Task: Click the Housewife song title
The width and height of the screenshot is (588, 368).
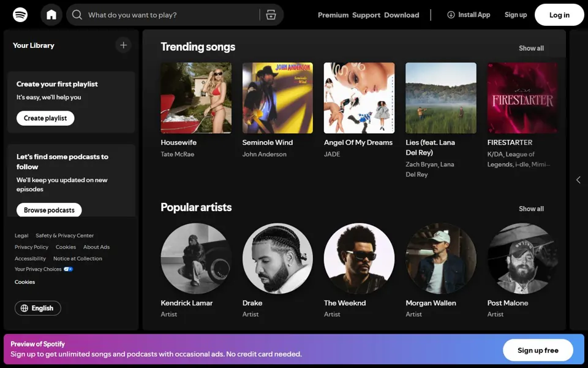Action: point(178,142)
